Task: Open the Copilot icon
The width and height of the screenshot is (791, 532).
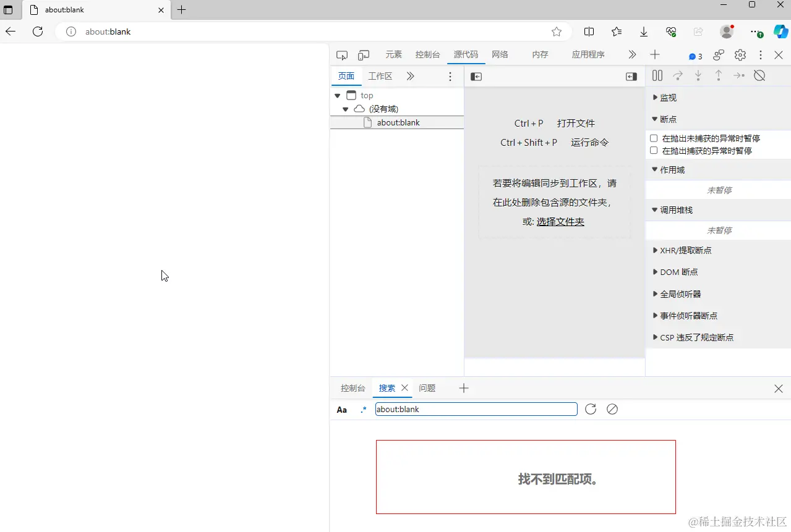Action: (x=780, y=32)
